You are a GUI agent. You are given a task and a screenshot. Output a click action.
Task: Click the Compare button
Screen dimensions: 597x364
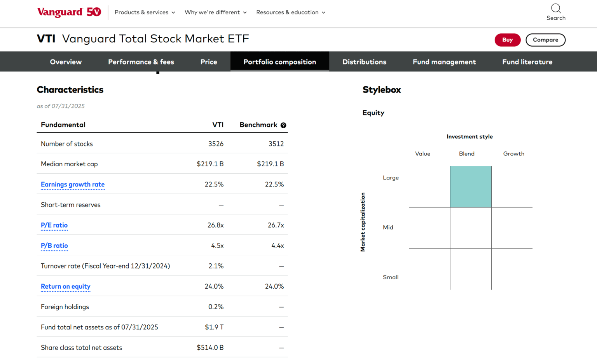coord(545,40)
